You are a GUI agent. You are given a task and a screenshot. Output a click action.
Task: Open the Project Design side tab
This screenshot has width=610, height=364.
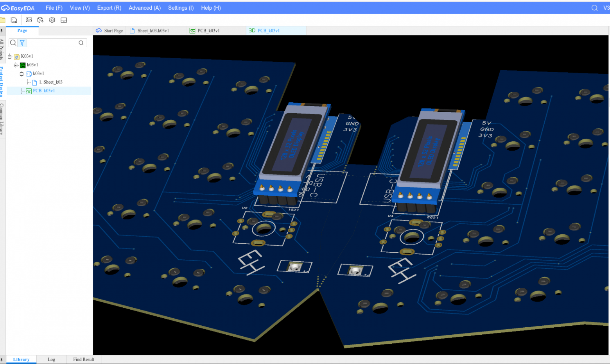click(2, 81)
